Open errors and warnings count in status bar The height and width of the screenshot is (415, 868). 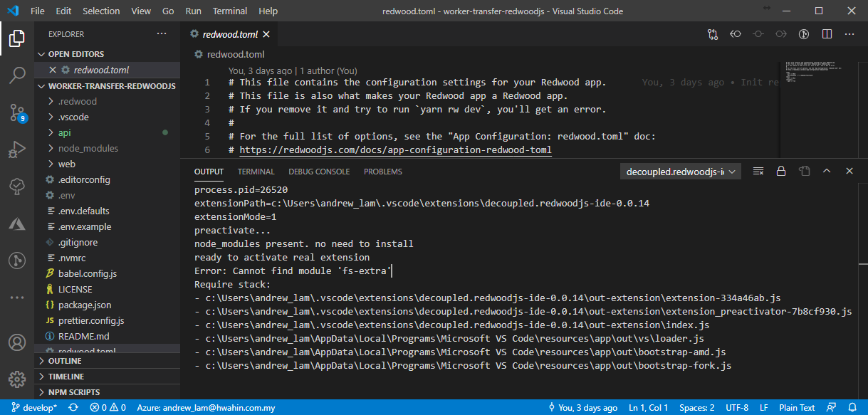coord(108,408)
